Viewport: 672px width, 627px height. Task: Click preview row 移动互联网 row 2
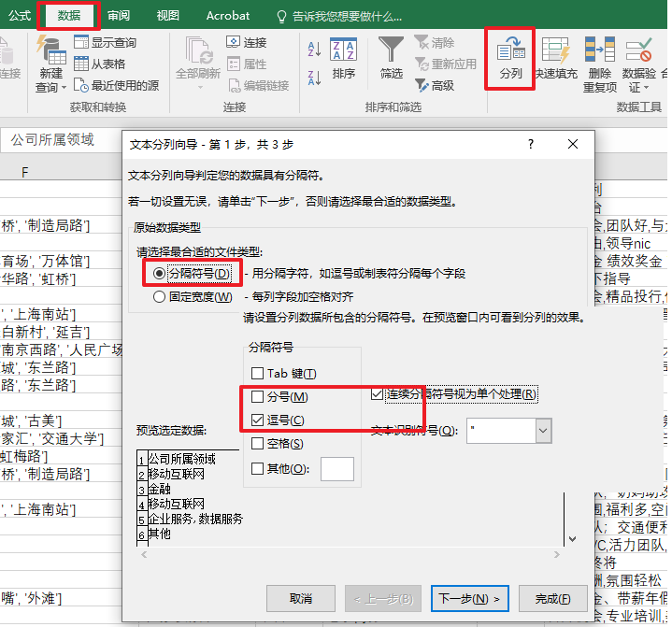177,474
